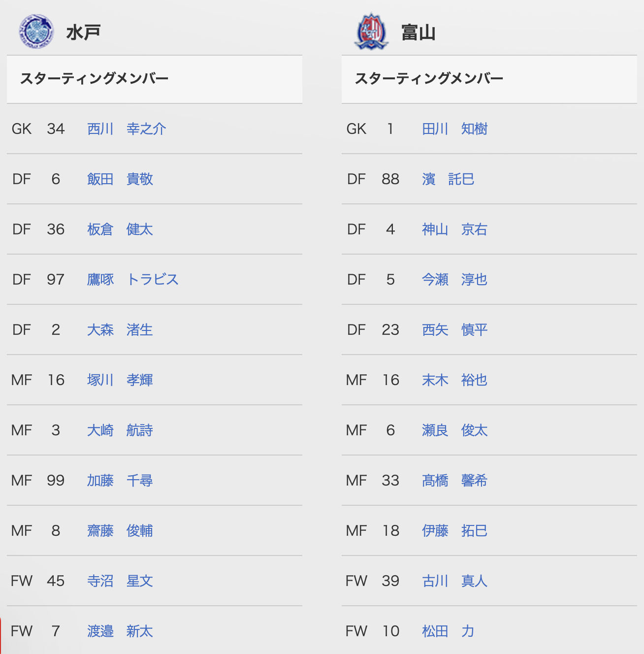
Task: Open player profile for 西川 幸之介
Action: 127,129
